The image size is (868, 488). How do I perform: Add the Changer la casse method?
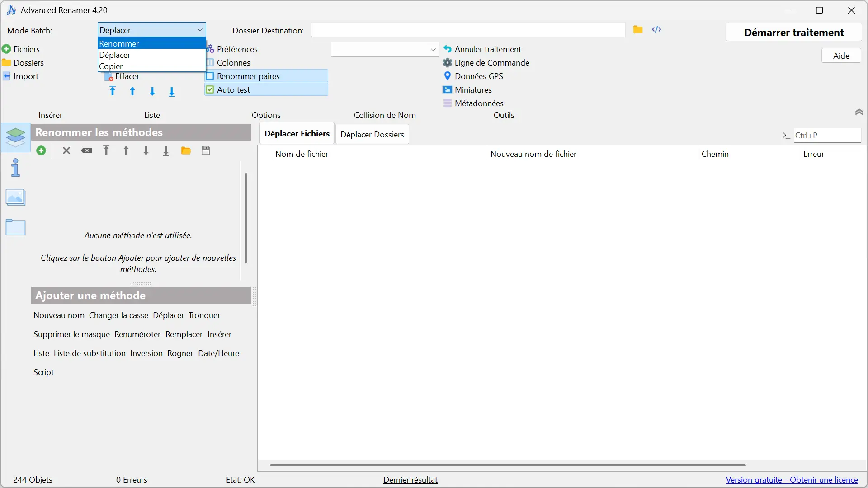[x=118, y=315]
